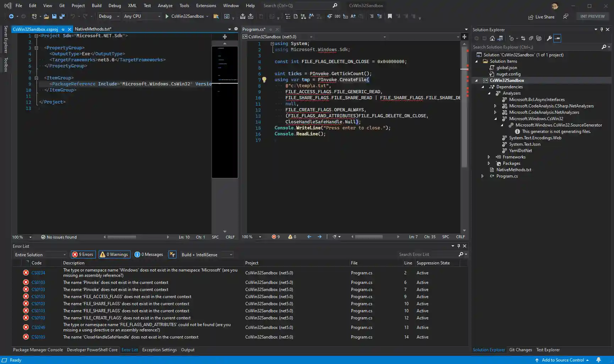This screenshot has height=364, width=614.
Task: Collapse all nodes in Solution Explorer
Action: (x=531, y=38)
